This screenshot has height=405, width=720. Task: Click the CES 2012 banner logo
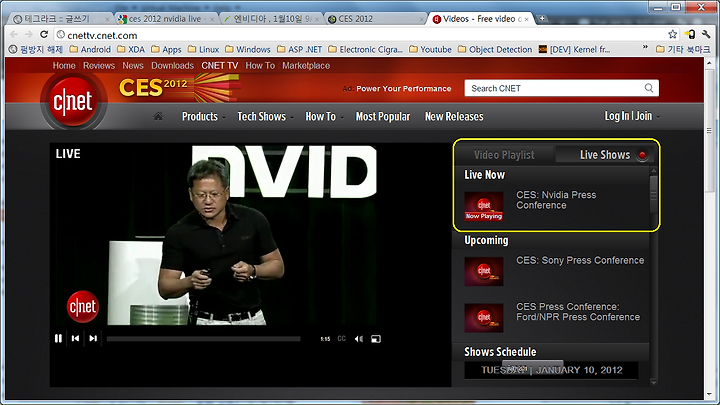point(179,87)
